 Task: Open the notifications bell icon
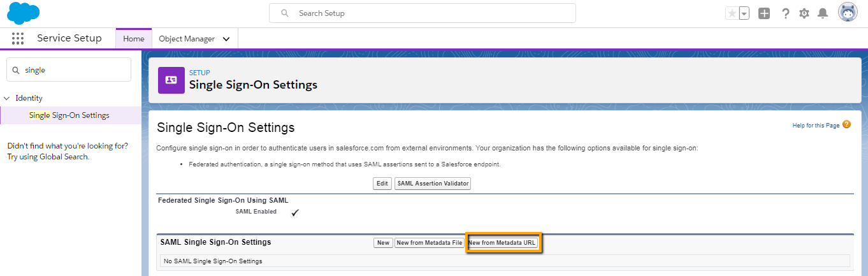coord(823,13)
